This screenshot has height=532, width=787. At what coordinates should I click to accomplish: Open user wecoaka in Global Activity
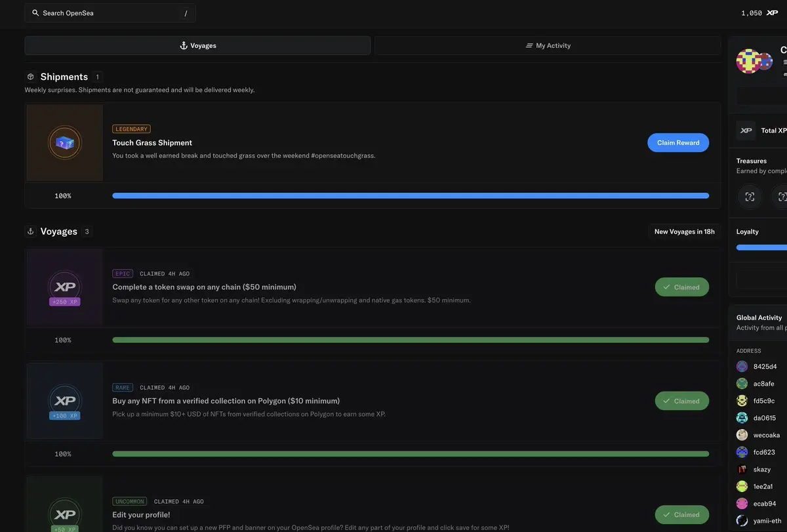pos(767,435)
